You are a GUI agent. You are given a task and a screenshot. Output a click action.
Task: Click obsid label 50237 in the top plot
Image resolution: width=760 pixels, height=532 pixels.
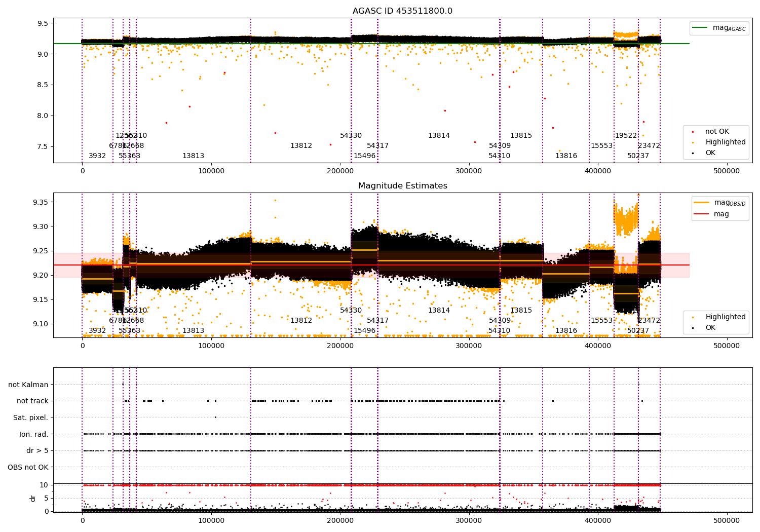click(638, 156)
